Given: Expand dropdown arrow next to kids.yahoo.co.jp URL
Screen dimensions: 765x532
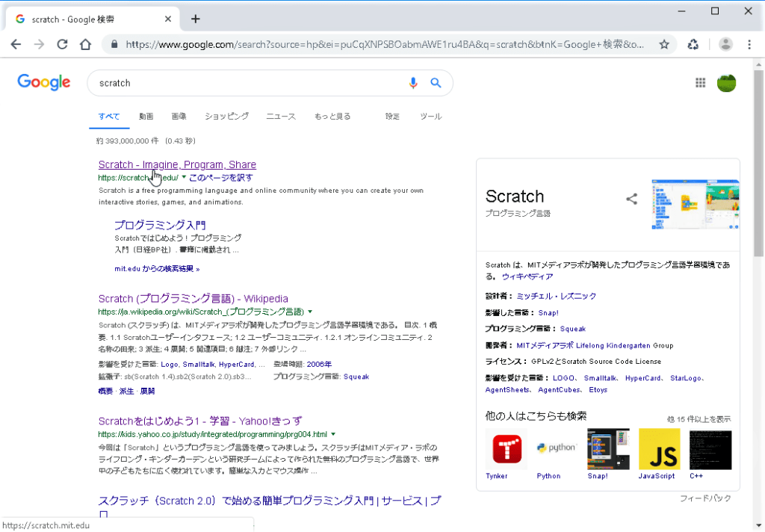Looking at the screenshot, I should click(333, 434).
